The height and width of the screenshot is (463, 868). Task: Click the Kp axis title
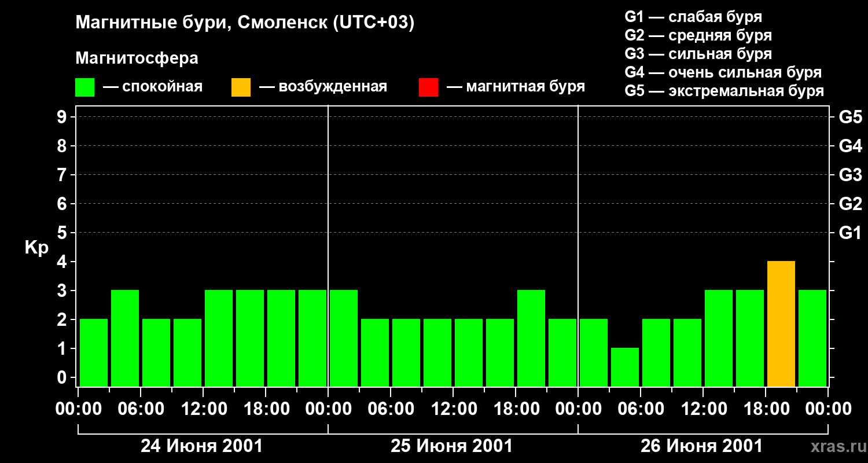point(36,248)
